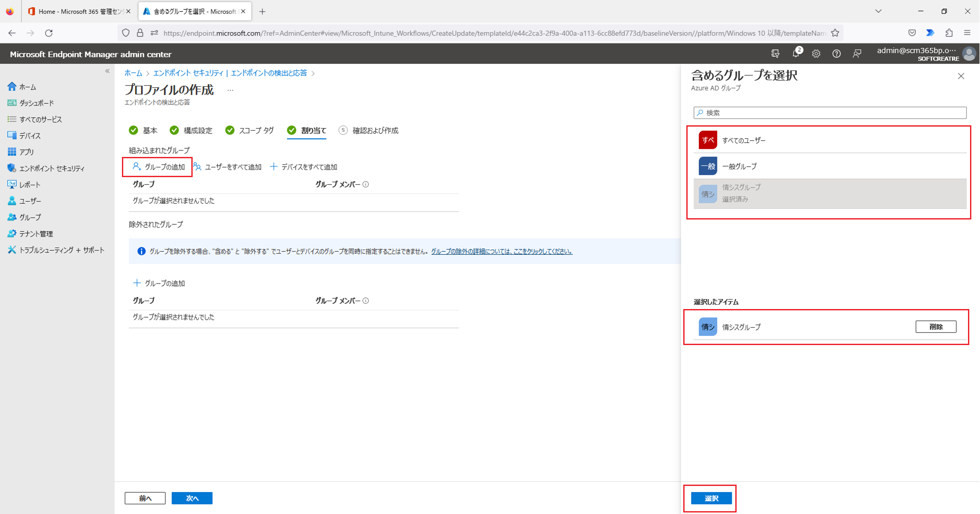Switch to the 基本 step tab
980x514 pixels.
[143, 130]
